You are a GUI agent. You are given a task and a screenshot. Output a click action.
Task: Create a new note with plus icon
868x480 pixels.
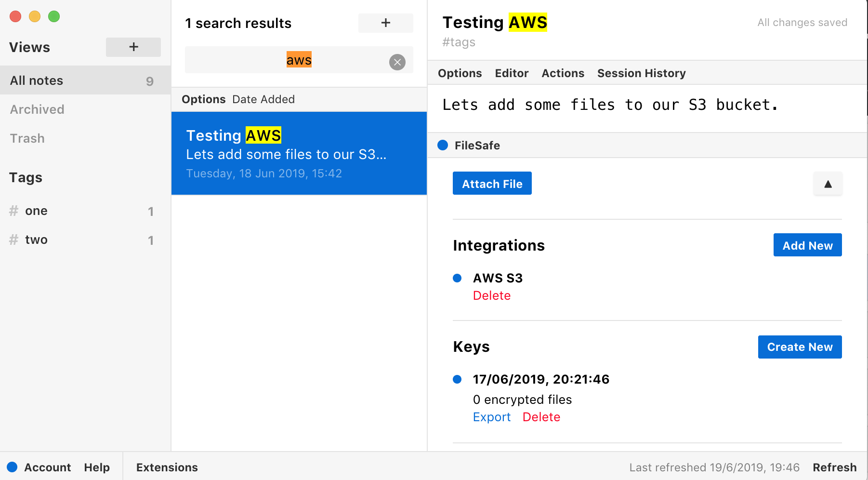(x=385, y=23)
